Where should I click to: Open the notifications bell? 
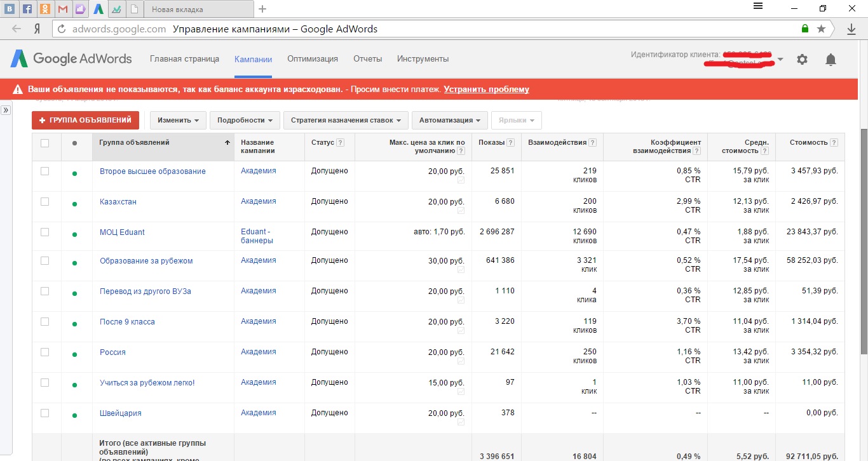(x=831, y=60)
